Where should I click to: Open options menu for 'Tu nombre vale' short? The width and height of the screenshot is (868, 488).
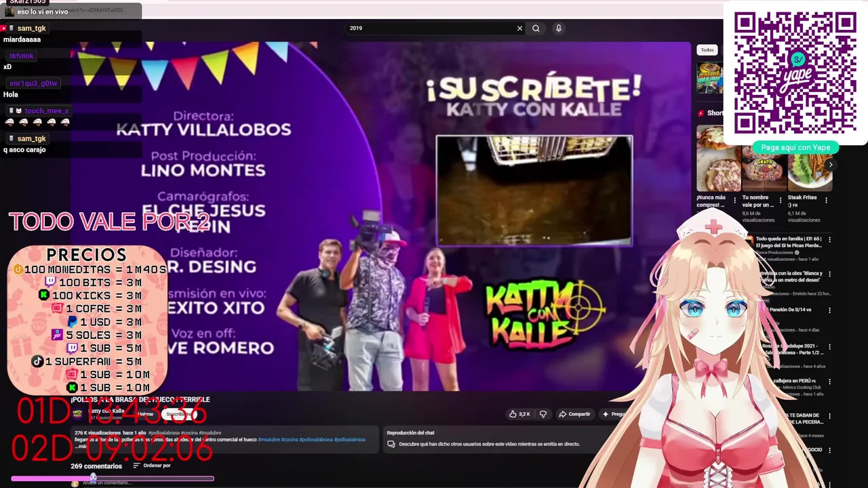pos(780,201)
